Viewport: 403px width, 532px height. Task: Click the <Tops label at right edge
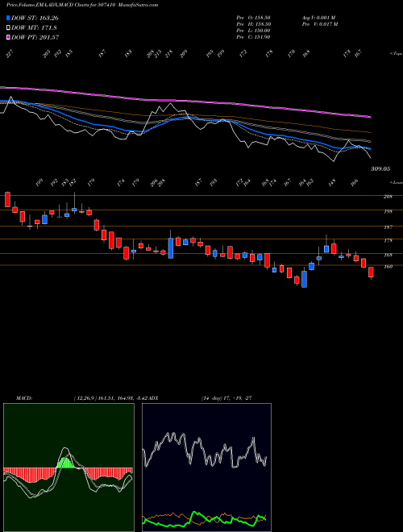coord(396,54)
